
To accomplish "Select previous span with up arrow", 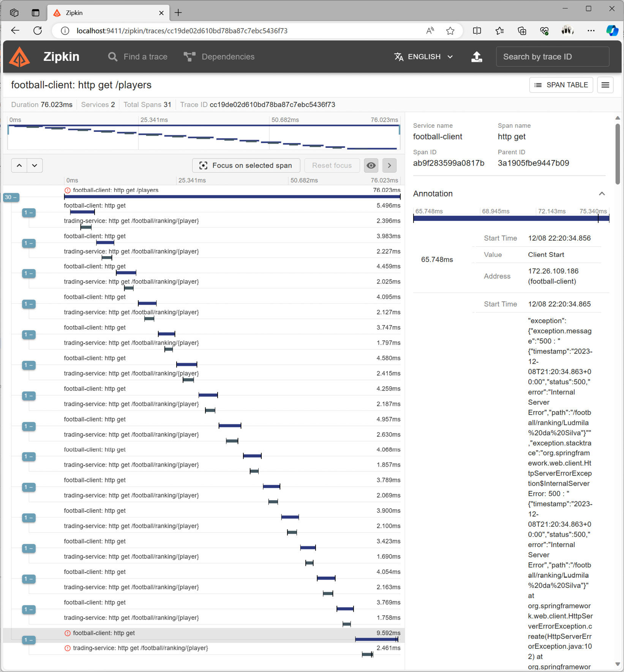I will pyautogui.click(x=19, y=165).
